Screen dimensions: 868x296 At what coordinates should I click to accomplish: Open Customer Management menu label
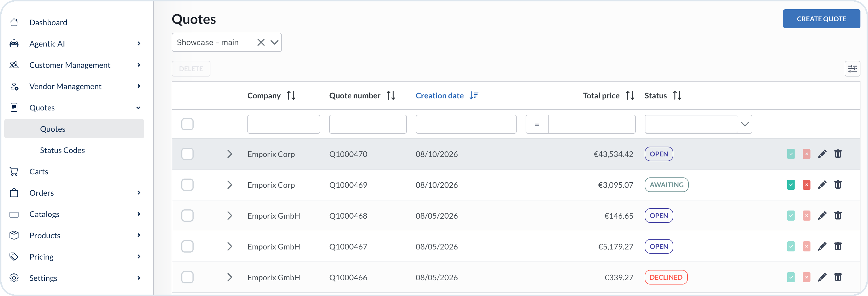(x=70, y=65)
